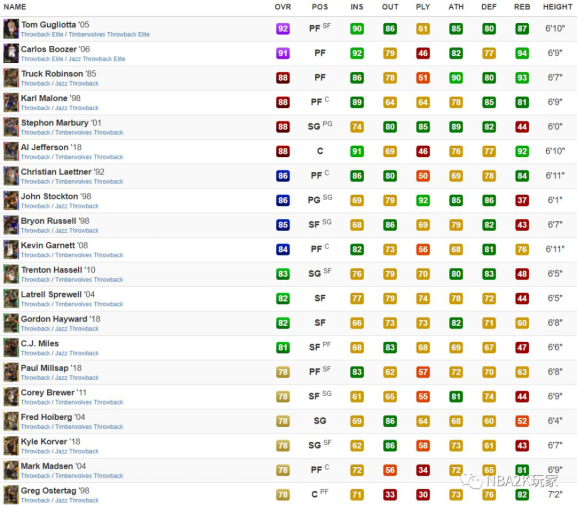Click Greg Ostertag's 7'2" height value
Image resolution: width=577 pixels, height=506 pixels.
coord(555,495)
